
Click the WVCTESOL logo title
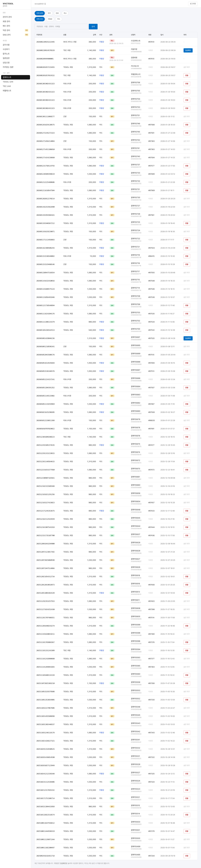(8, 4)
